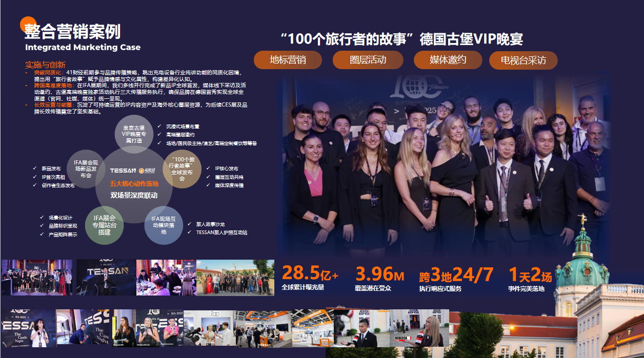Image resolution: width=644 pixels, height=358 pixels.
Task: Open the outdoor daylight group photo thumbnail
Action: click(235, 277)
